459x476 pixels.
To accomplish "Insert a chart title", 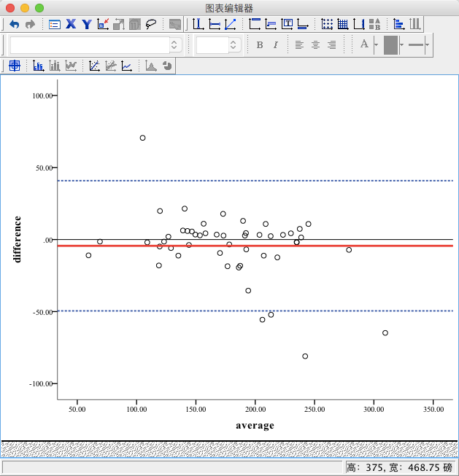I will pyautogui.click(x=255, y=24).
